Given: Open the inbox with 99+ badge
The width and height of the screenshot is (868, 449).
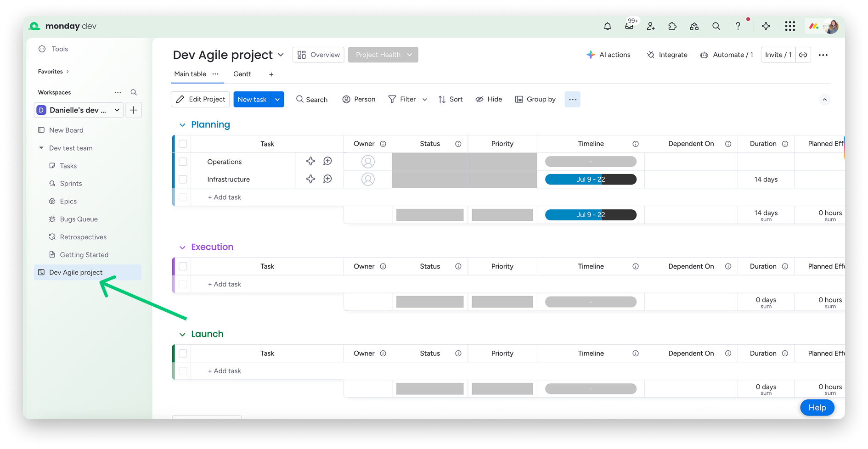Looking at the screenshot, I should [x=630, y=25].
